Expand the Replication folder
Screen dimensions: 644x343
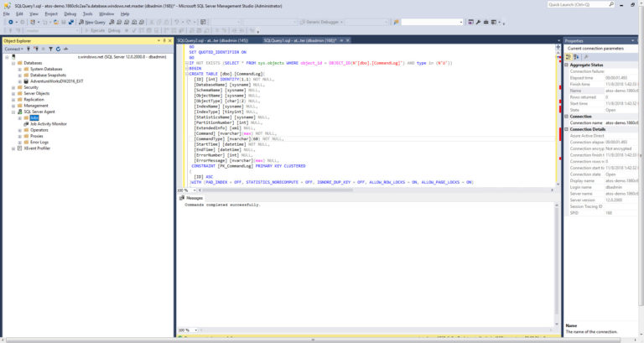pyautogui.click(x=13, y=100)
